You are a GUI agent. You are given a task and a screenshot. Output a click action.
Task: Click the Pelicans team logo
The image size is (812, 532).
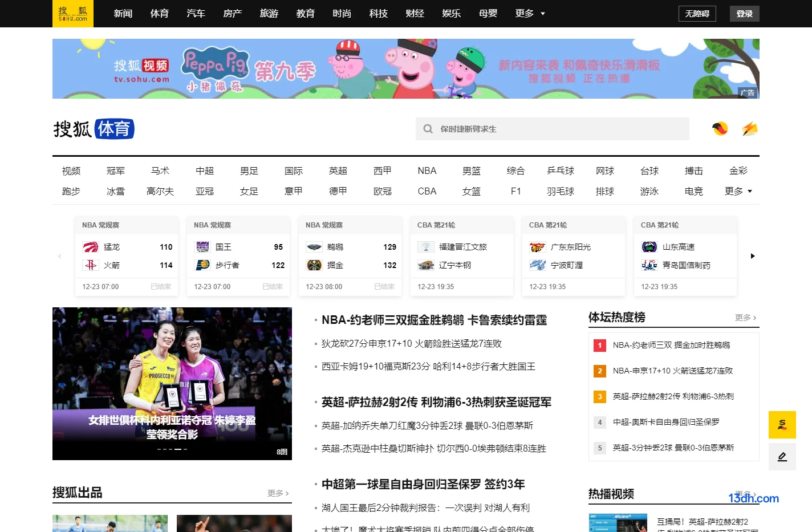pyautogui.click(x=314, y=247)
